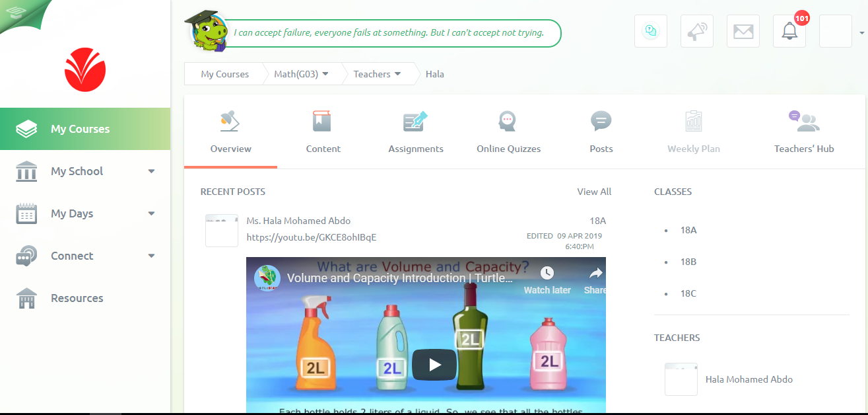Click the My Days calendar icon
The image size is (868, 415).
(26, 213)
